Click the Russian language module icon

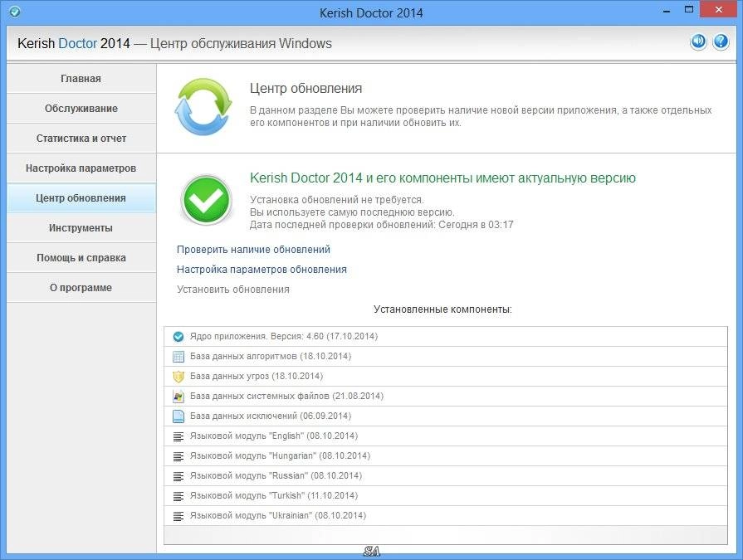178,476
